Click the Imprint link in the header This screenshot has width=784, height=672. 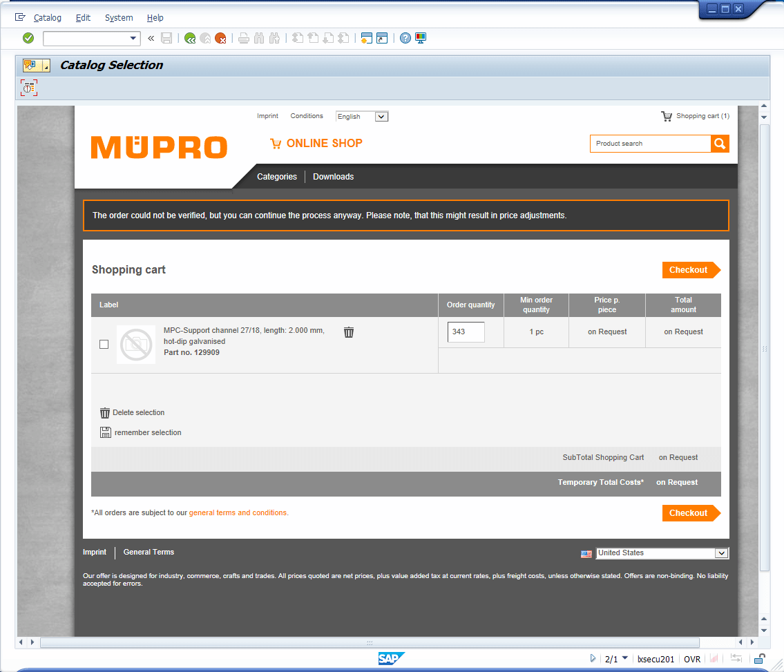[267, 116]
